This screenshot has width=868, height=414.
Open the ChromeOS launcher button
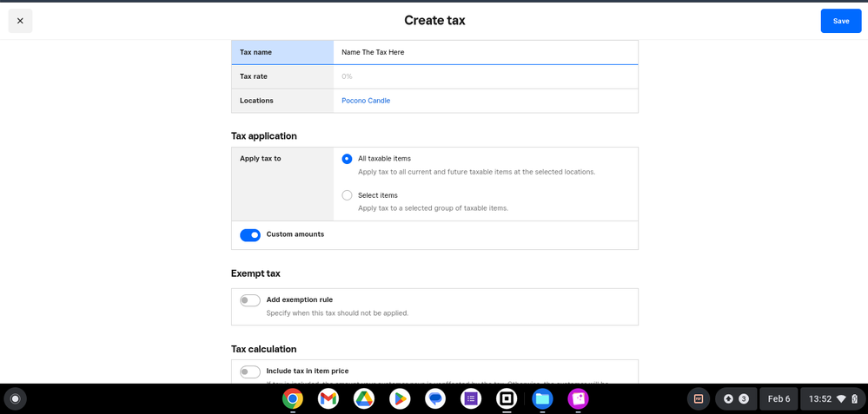16,398
